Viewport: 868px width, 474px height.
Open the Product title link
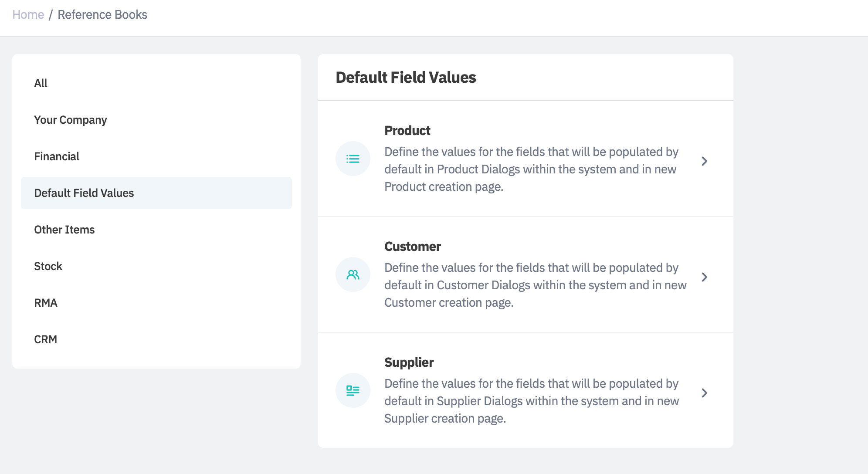407,131
